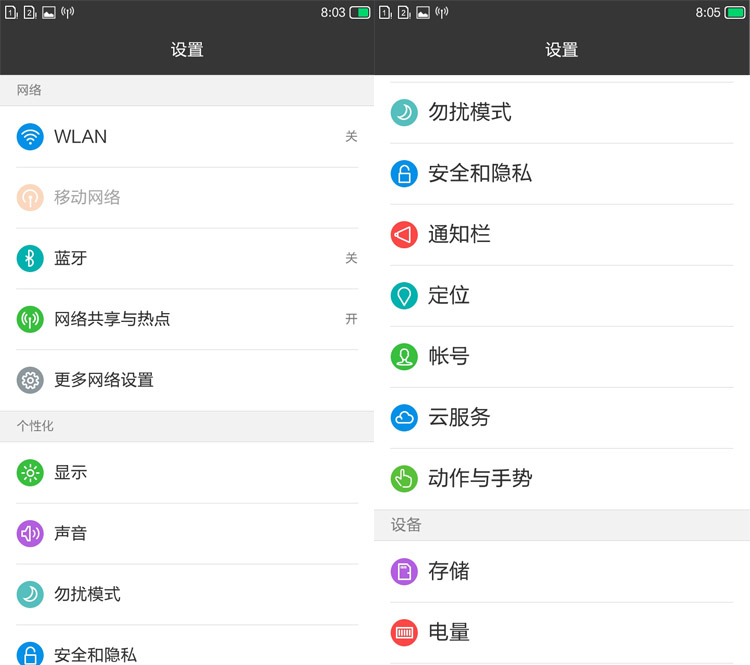Open the 更多网络设置 label
The image size is (750, 665).
coord(104,380)
